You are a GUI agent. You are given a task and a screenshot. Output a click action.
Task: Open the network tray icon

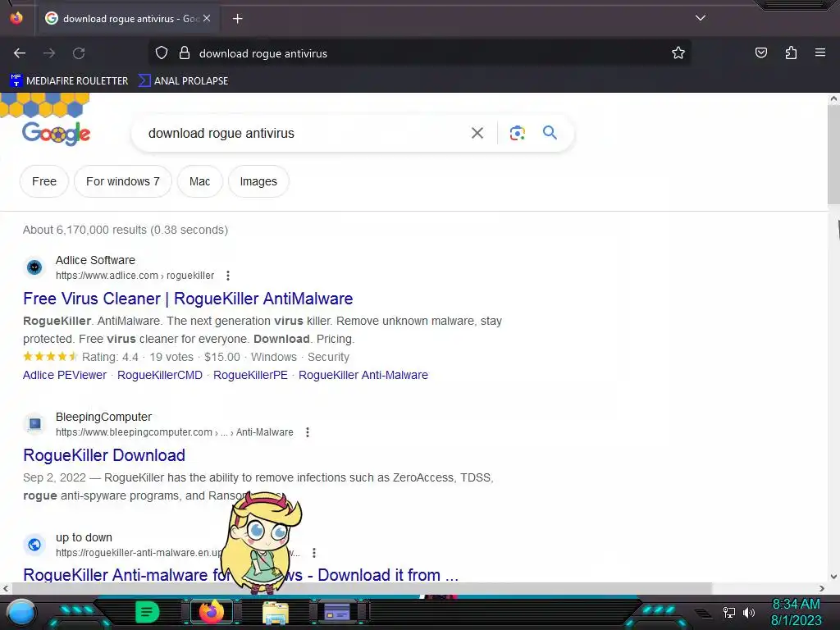click(728, 612)
